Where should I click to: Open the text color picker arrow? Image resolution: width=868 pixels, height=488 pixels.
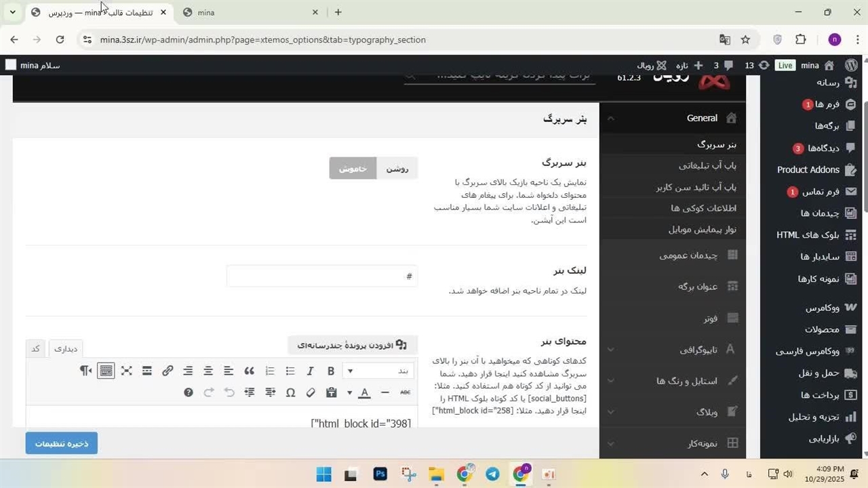[x=350, y=392]
